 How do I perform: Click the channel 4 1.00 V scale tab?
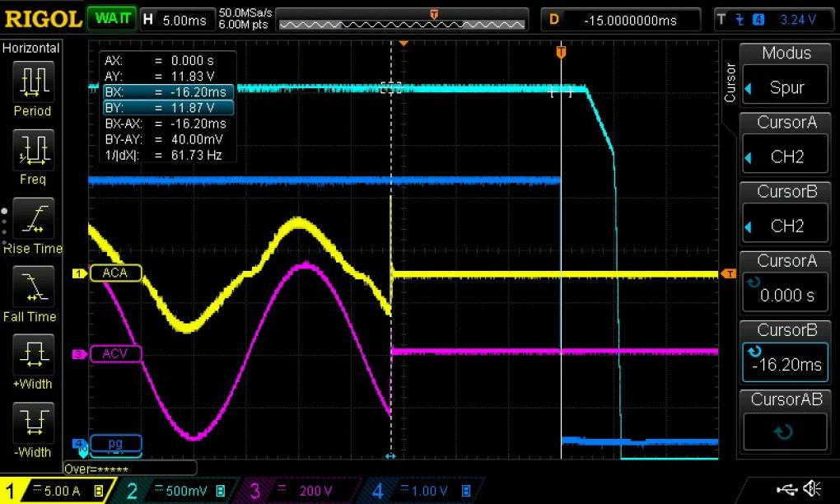423,490
